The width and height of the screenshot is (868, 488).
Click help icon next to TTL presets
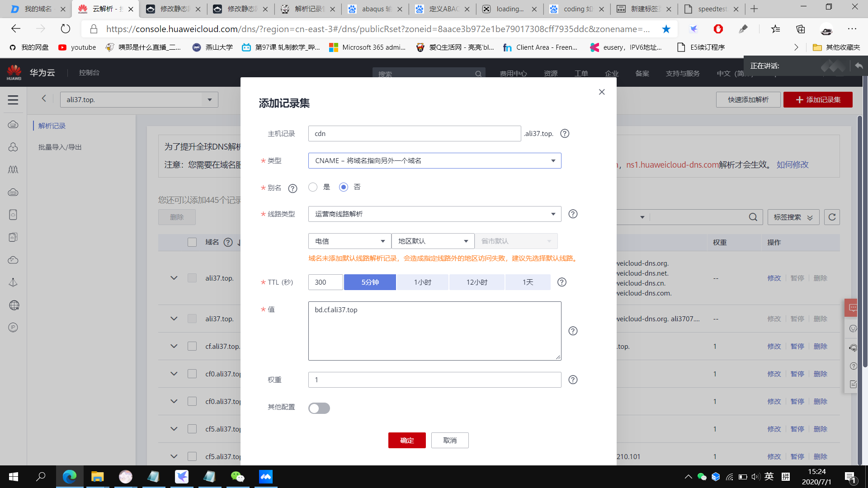coord(561,282)
